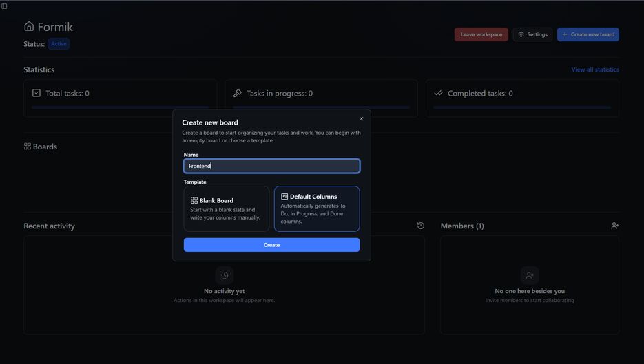The width and height of the screenshot is (644, 364).
Task: Click the 'Status:' label
Action: click(34, 44)
